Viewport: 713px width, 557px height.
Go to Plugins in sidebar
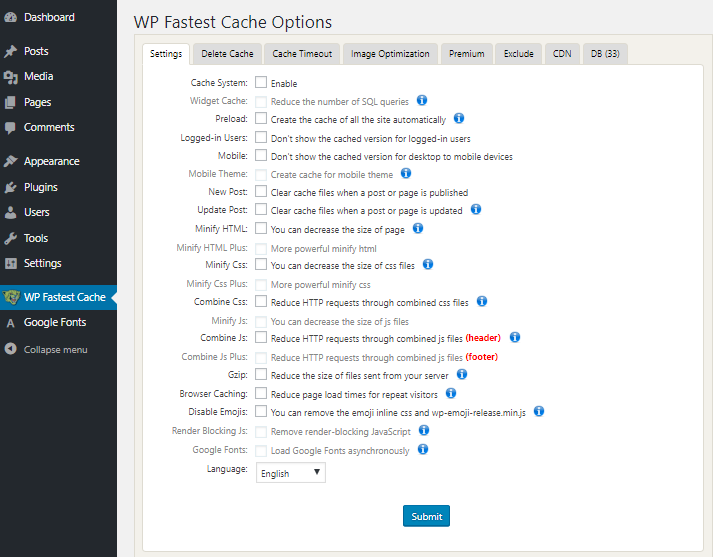click(x=41, y=187)
